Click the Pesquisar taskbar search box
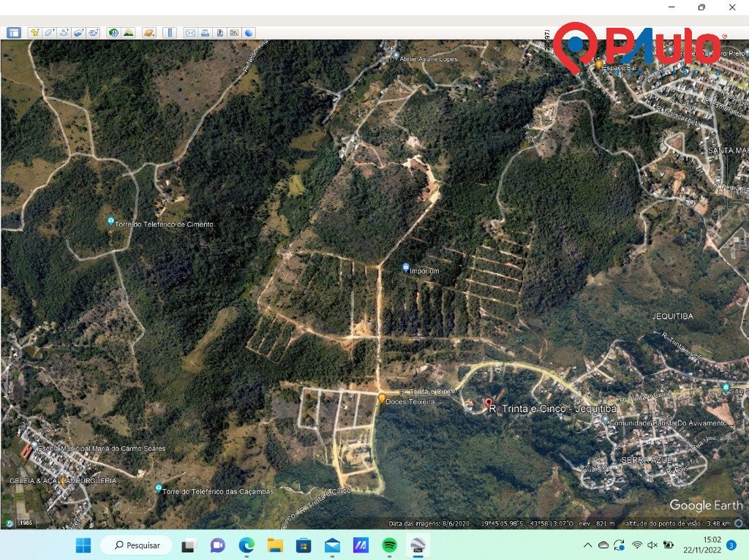Screen dimensions: 749x560 [136, 545]
